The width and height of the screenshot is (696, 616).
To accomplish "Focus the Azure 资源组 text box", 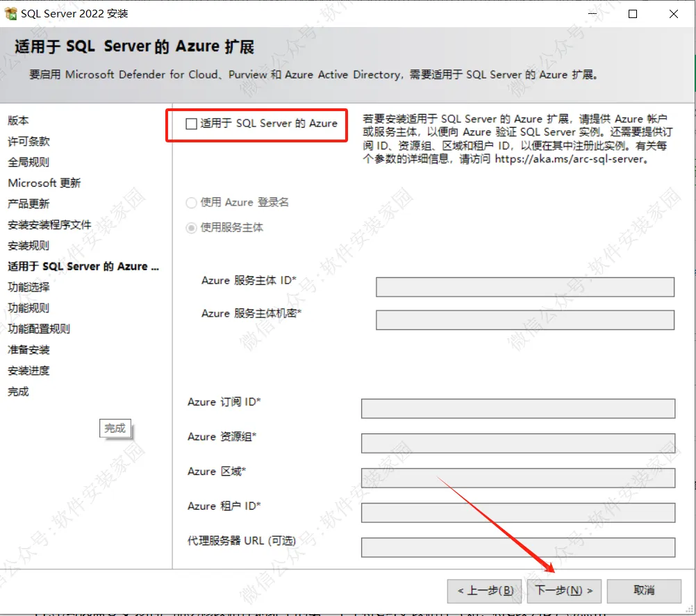I will (518, 443).
